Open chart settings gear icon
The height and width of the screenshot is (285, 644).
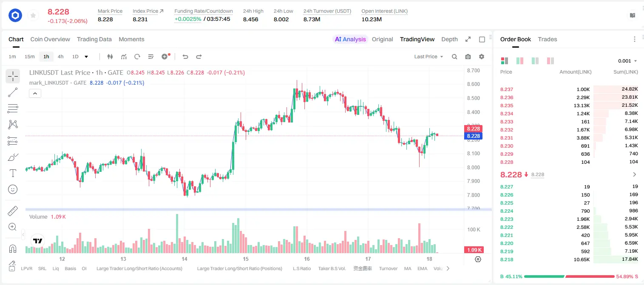[482, 57]
